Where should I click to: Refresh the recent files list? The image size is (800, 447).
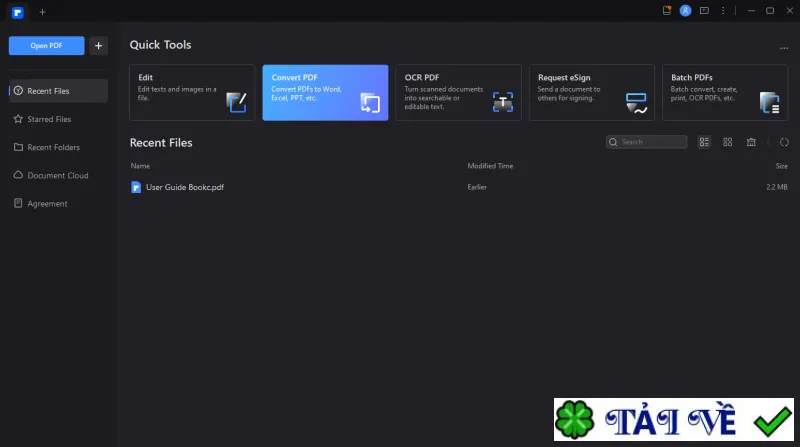(x=784, y=142)
